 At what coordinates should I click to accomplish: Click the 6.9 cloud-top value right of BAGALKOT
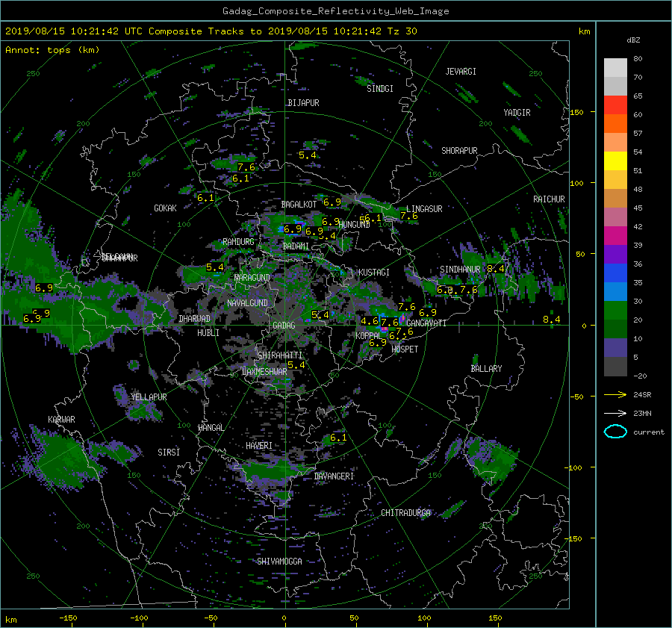pos(332,202)
